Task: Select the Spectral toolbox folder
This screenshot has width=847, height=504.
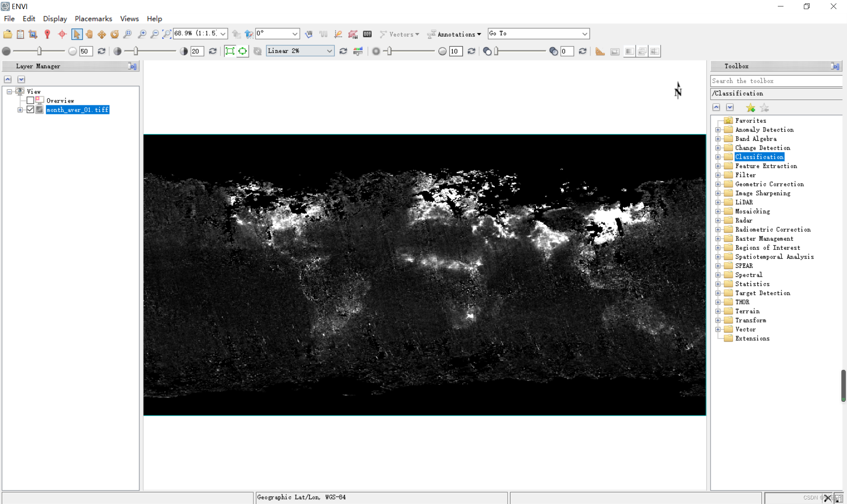Action: (x=749, y=275)
